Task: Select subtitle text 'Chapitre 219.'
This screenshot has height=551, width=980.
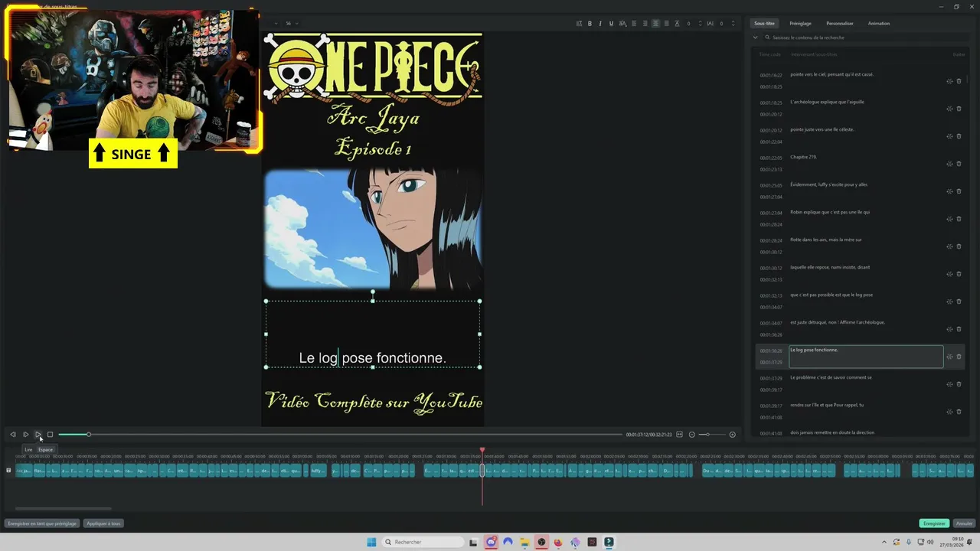Action: click(x=803, y=157)
